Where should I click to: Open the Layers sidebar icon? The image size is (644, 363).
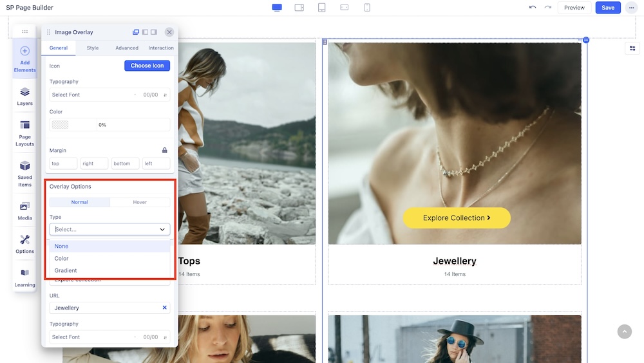(24, 96)
